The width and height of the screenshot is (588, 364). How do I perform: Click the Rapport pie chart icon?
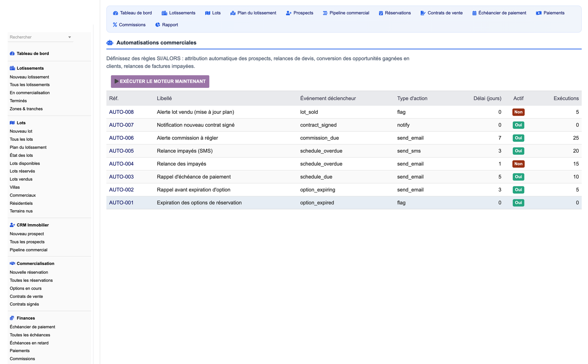point(158,25)
